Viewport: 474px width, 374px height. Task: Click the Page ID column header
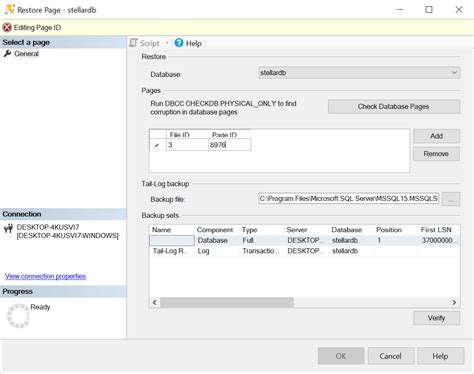(230, 134)
